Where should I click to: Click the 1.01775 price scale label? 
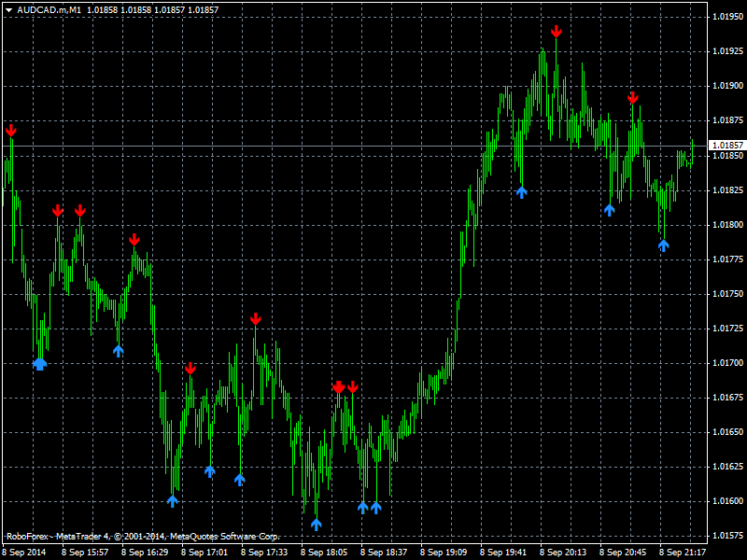point(727,259)
